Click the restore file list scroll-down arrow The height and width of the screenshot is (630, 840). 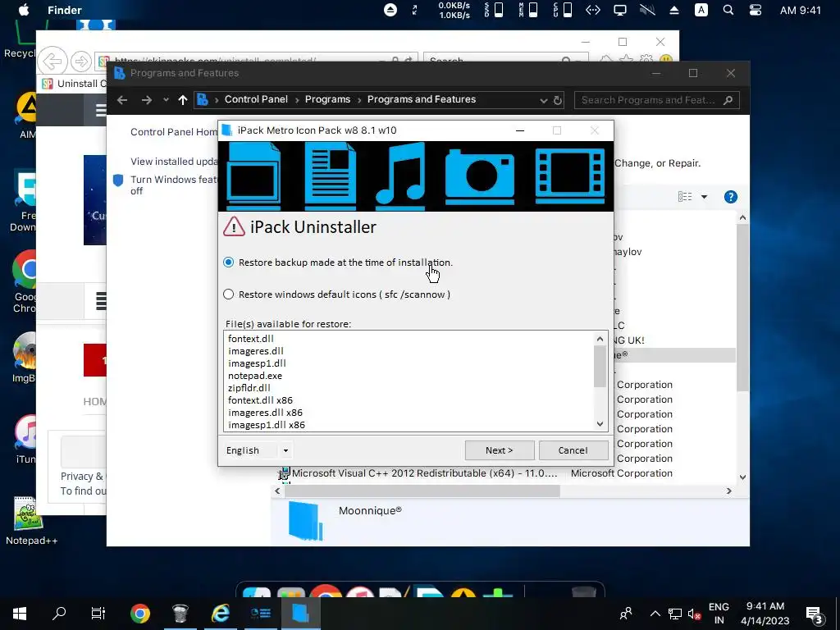click(x=600, y=424)
